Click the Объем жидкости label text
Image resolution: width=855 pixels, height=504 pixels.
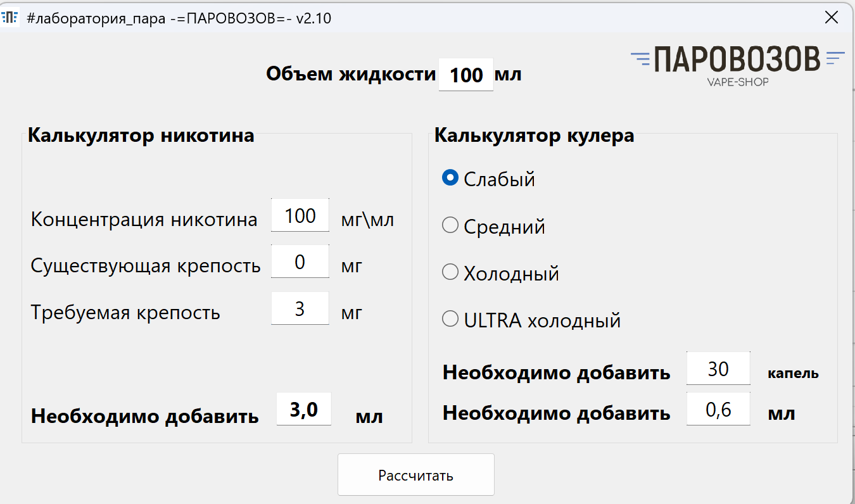351,74
